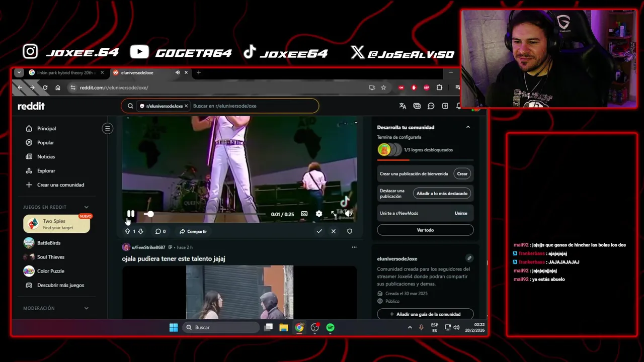Open Chrome tab search dropdown

pyautogui.click(x=19, y=72)
